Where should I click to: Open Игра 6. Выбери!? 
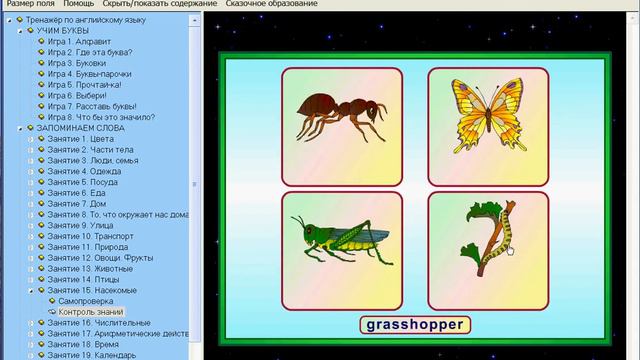coord(77,96)
